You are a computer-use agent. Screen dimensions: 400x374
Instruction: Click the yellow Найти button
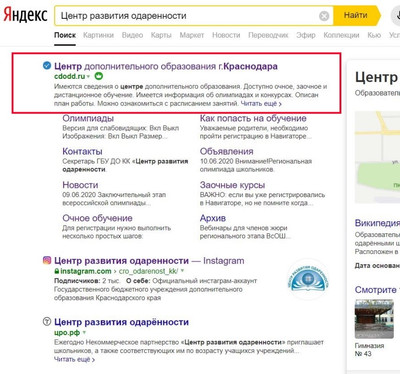tap(357, 15)
